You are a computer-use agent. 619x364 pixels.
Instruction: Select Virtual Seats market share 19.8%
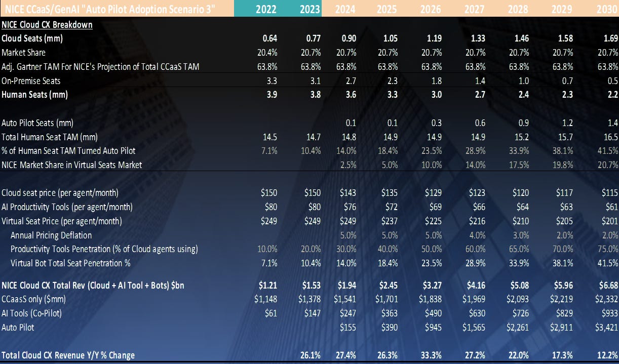point(562,165)
